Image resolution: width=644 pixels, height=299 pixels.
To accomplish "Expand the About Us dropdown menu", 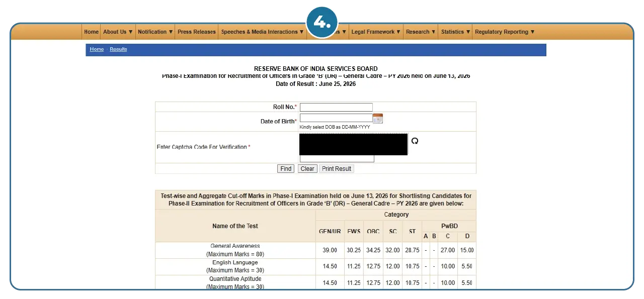I will (x=118, y=32).
